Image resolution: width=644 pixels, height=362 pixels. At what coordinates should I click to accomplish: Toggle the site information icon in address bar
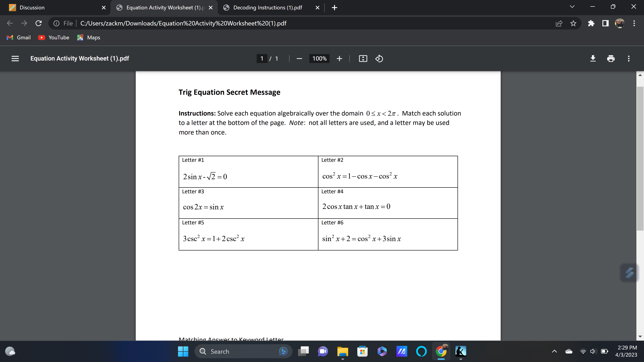click(56, 23)
